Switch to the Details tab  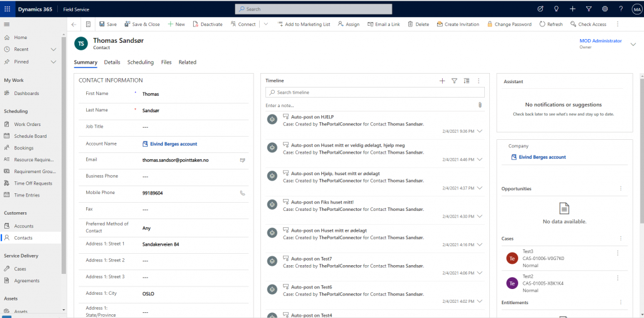[x=112, y=62]
